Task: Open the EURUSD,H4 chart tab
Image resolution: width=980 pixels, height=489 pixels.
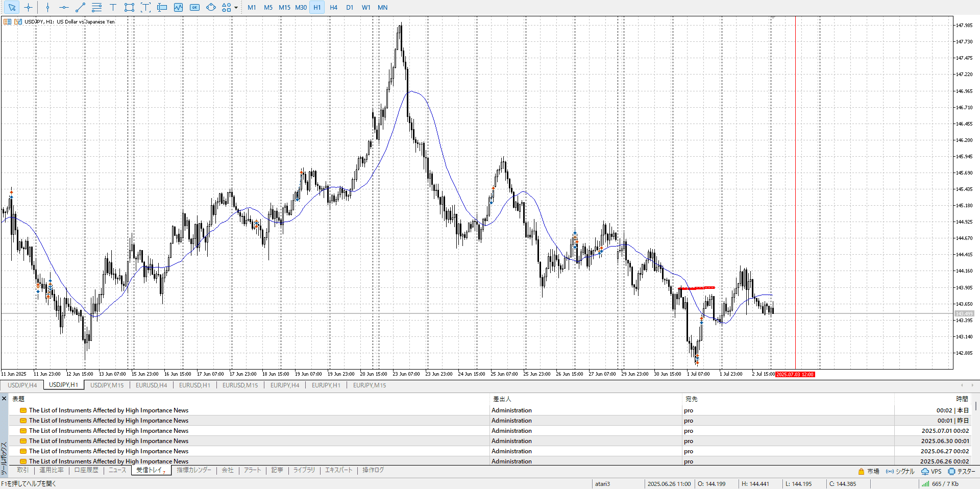Action: (x=151, y=385)
